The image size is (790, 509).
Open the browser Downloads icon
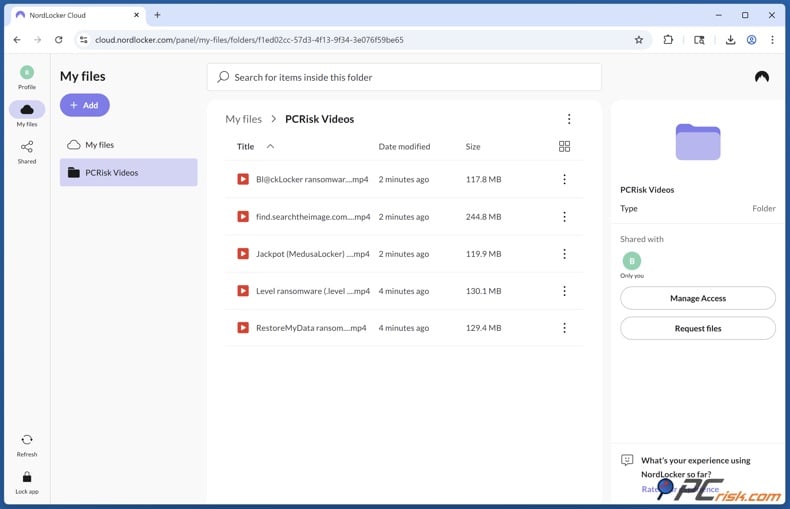pyautogui.click(x=730, y=40)
